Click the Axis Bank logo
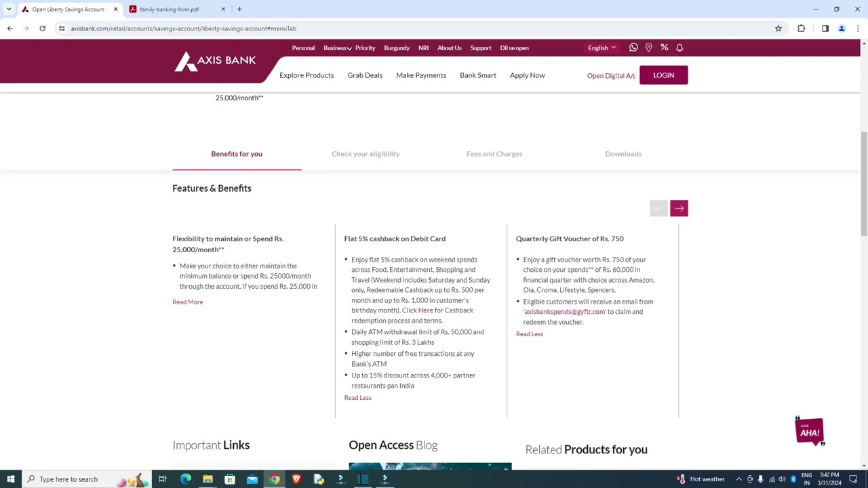Image resolution: width=868 pixels, height=488 pixels. [x=215, y=61]
